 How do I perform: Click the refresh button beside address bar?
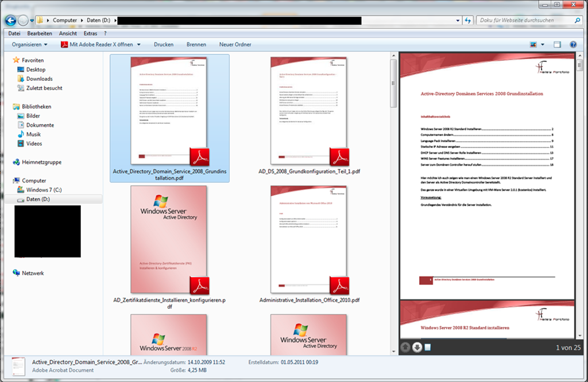tap(467, 21)
